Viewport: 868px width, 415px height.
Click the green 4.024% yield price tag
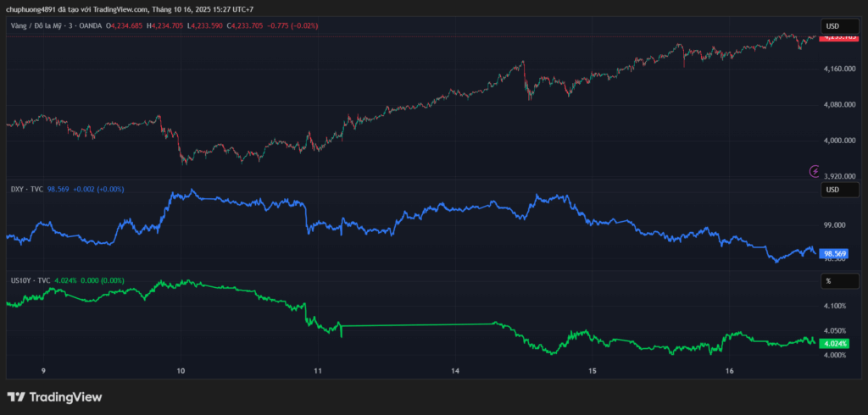coord(835,343)
